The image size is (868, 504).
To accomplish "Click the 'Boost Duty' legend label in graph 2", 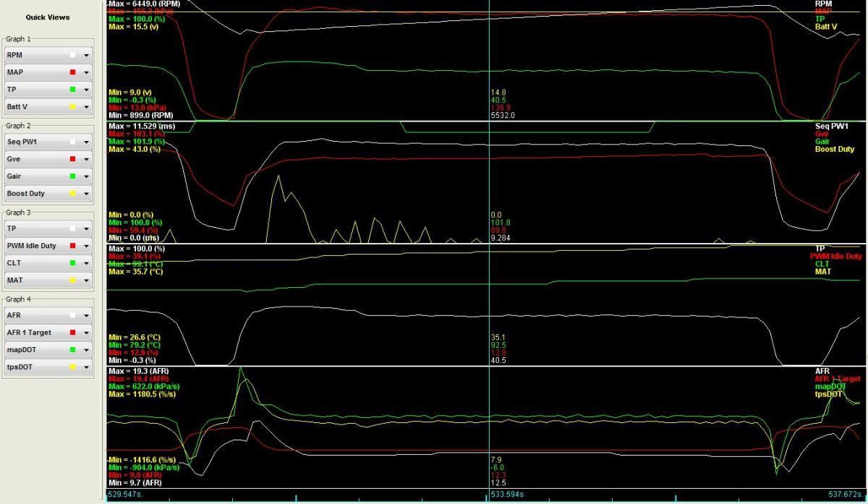I will pos(835,150).
